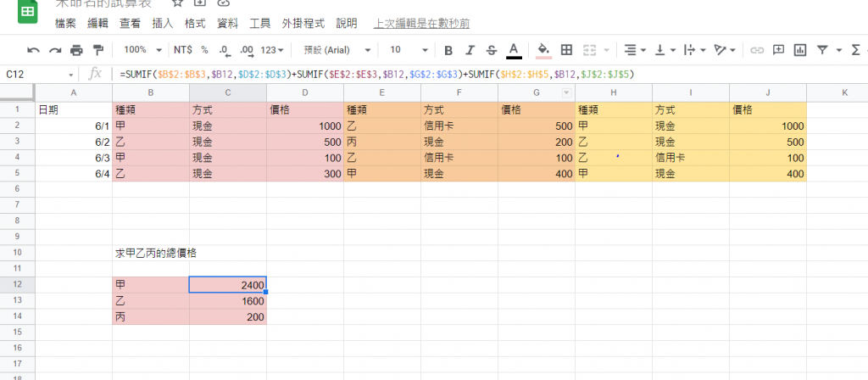Screen dimensions: 868x380
Task: Select the 信用卡 cell in column I
Action: pyautogui.click(x=691, y=158)
